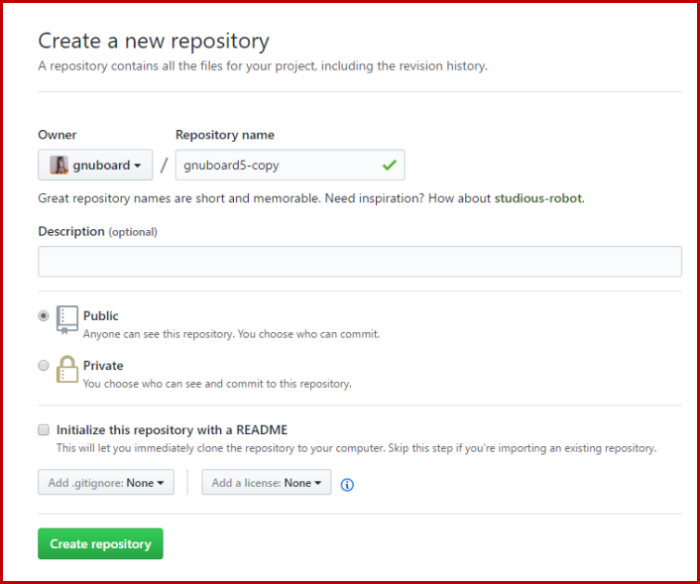Open the Add a license dropdown

click(266, 482)
